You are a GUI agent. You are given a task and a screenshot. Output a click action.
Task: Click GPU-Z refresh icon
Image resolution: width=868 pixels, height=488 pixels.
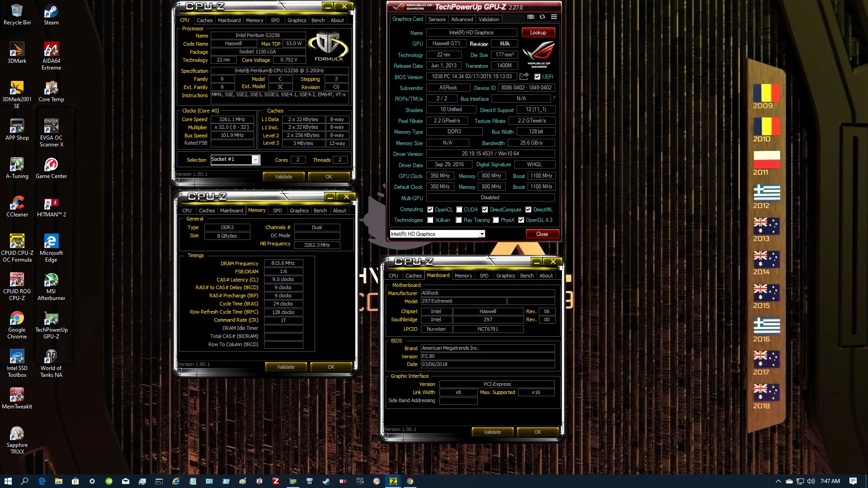[542, 17]
